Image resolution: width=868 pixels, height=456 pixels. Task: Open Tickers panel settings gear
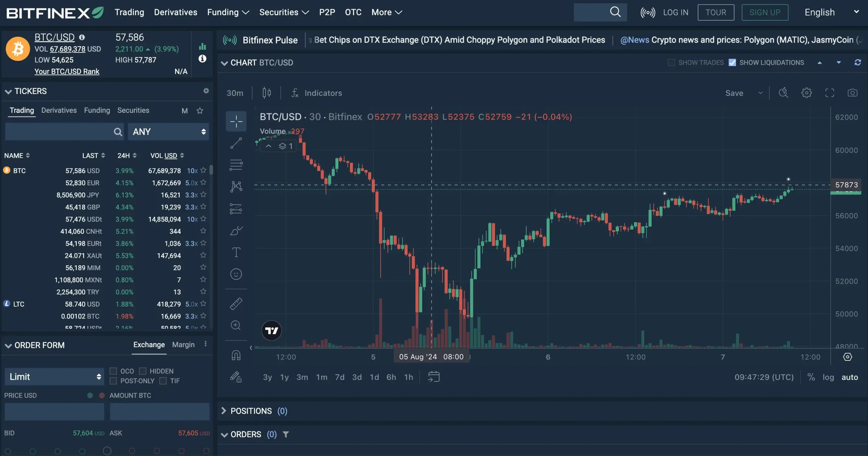(206, 91)
